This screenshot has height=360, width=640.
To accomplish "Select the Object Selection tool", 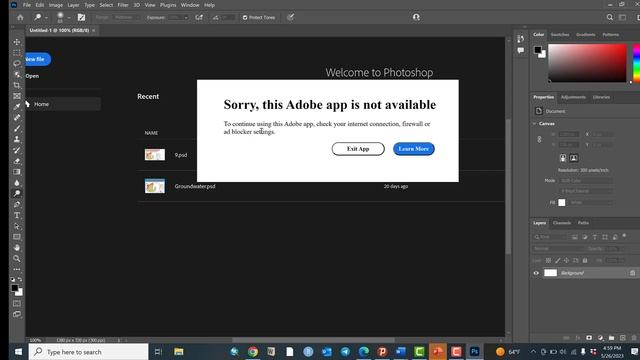I will pos(17,74).
